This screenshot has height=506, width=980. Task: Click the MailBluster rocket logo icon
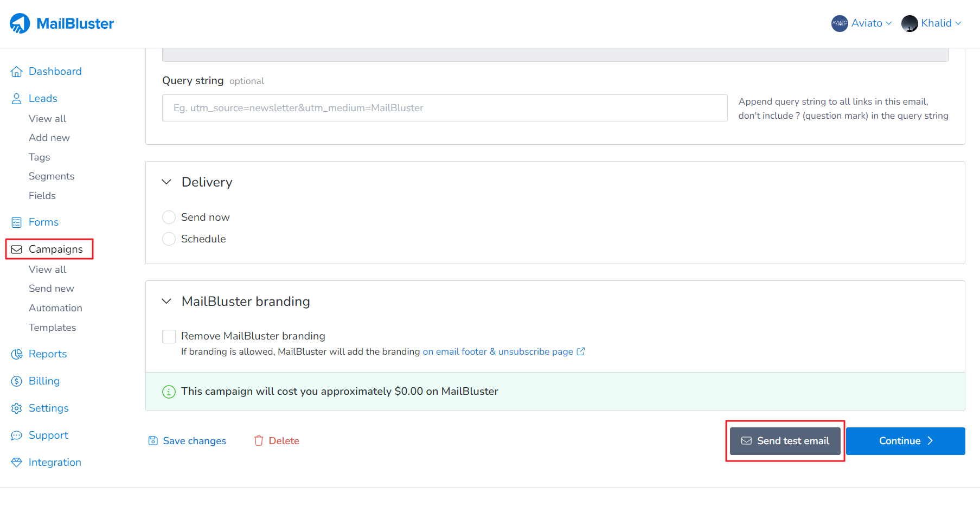coord(20,23)
